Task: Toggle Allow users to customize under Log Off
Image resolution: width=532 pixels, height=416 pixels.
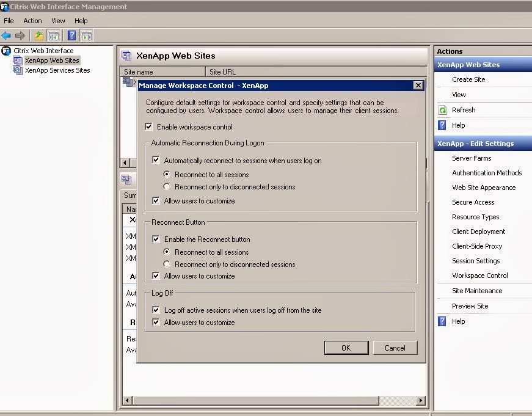Action: [x=156, y=322]
